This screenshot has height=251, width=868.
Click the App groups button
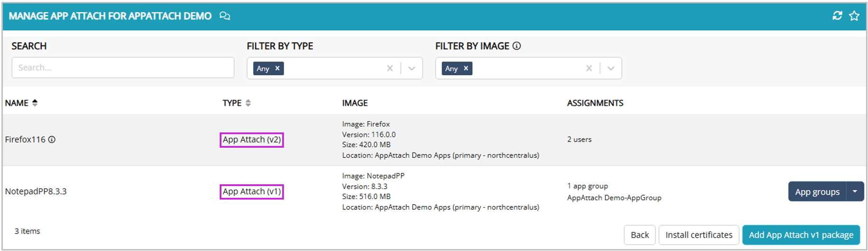point(817,191)
